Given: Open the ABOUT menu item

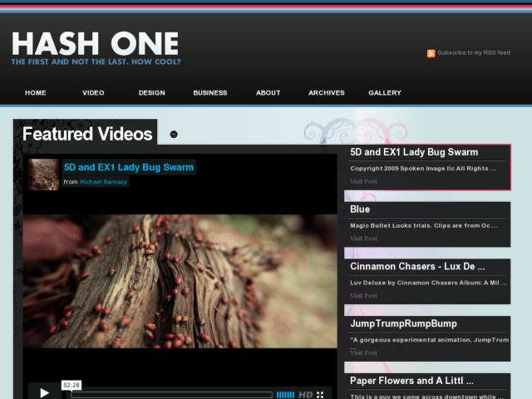Looking at the screenshot, I should pyautogui.click(x=268, y=92).
